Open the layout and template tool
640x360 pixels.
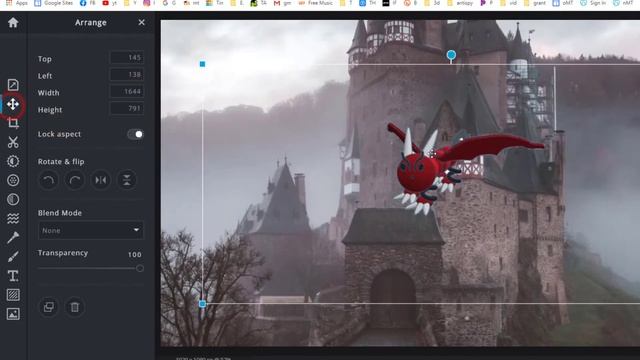click(x=13, y=85)
